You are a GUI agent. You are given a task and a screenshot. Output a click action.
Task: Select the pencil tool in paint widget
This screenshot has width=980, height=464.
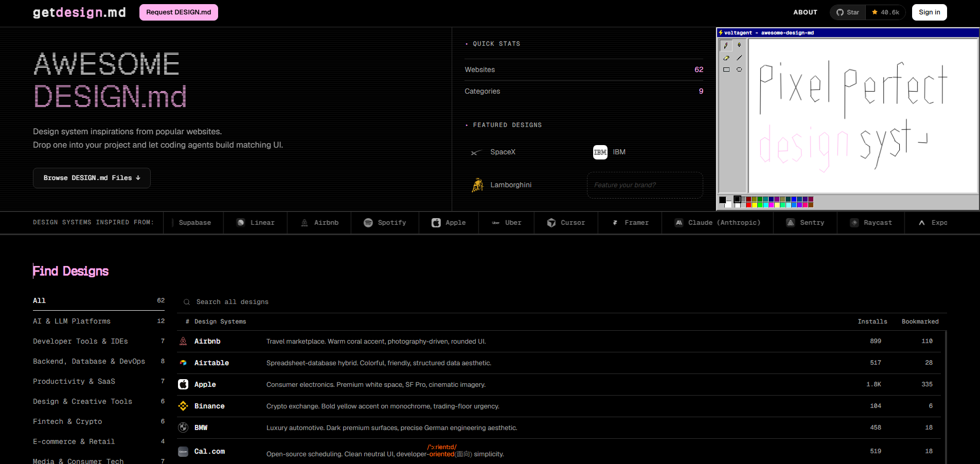726,45
